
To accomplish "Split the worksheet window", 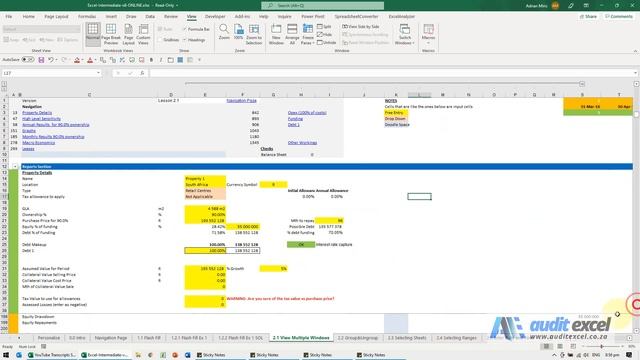I will coord(324,27).
